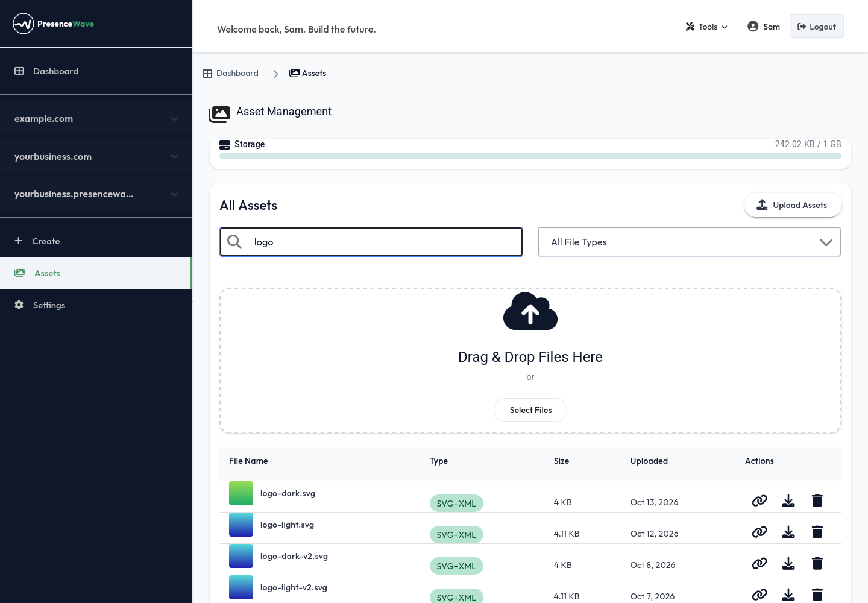The image size is (868, 603).
Task: Copy link for logo-dark.svg
Action: 759,500
